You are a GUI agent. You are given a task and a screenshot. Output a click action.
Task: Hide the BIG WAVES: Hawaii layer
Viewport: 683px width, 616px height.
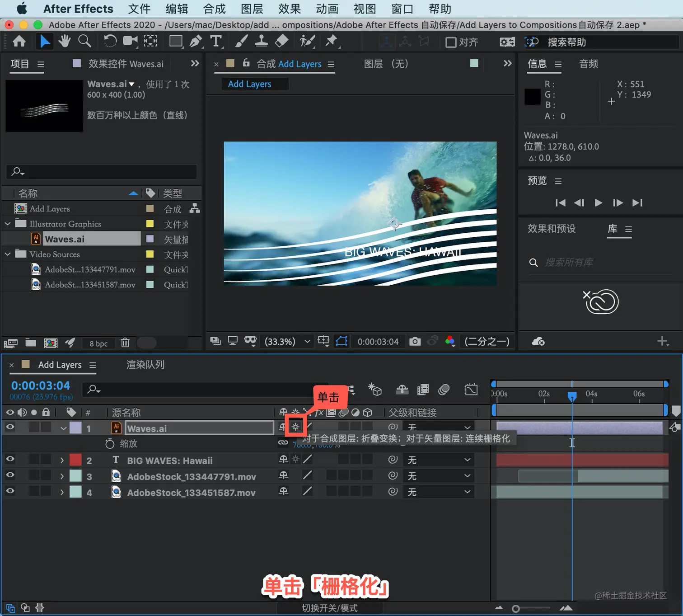point(10,460)
